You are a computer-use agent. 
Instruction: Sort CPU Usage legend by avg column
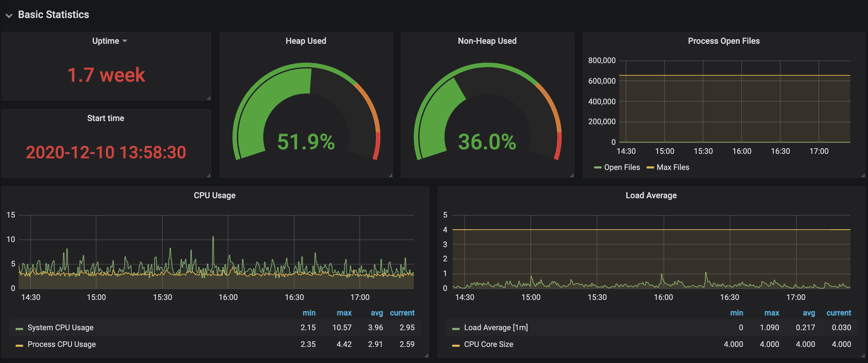tap(376, 313)
